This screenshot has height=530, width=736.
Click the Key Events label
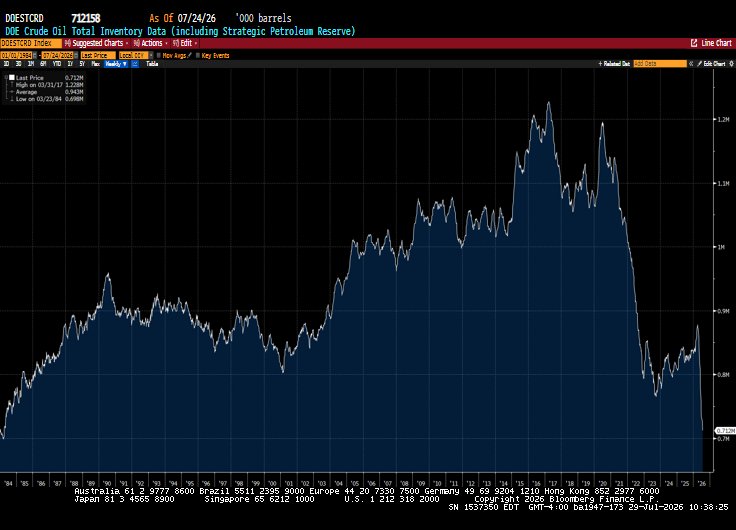pyautogui.click(x=215, y=55)
